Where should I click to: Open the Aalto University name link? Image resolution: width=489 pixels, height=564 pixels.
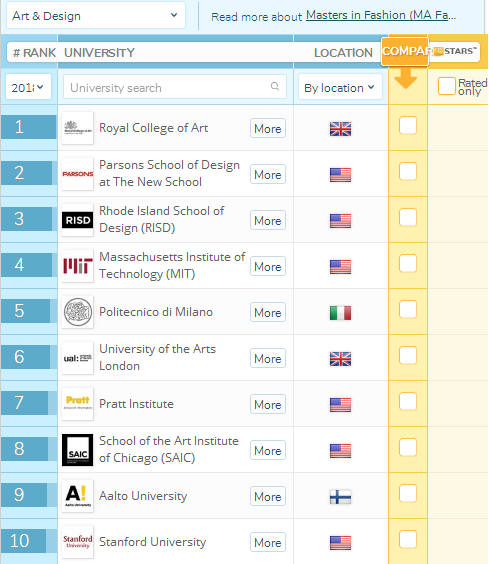pos(143,496)
